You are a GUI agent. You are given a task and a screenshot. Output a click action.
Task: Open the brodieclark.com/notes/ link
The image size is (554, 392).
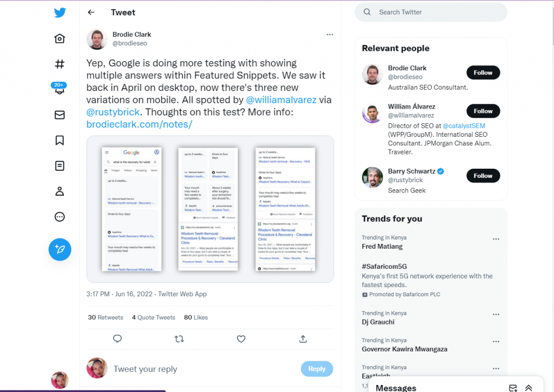139,124
